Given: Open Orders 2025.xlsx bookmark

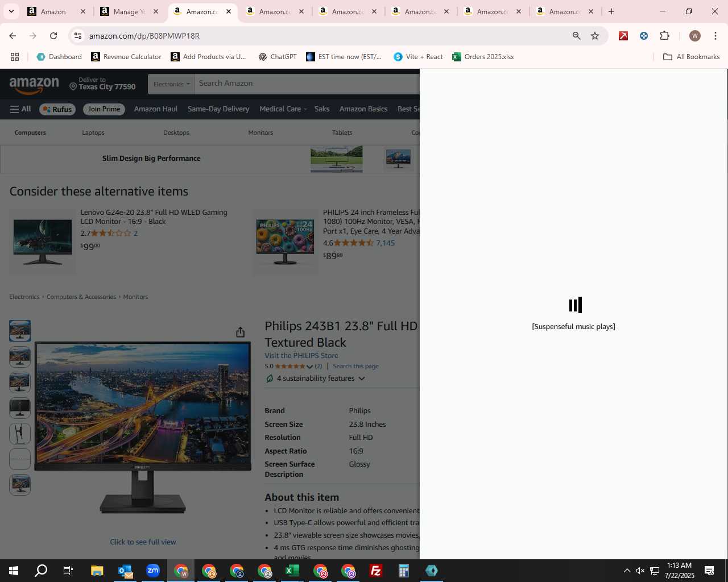Looking at the screenshot, I should tap(483, 57).
